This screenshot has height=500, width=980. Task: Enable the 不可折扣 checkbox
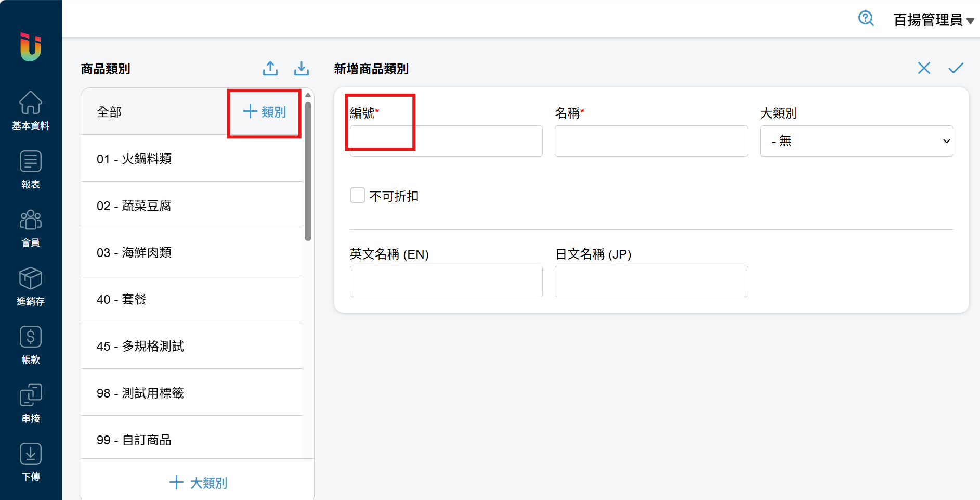[x=358, y=196]
